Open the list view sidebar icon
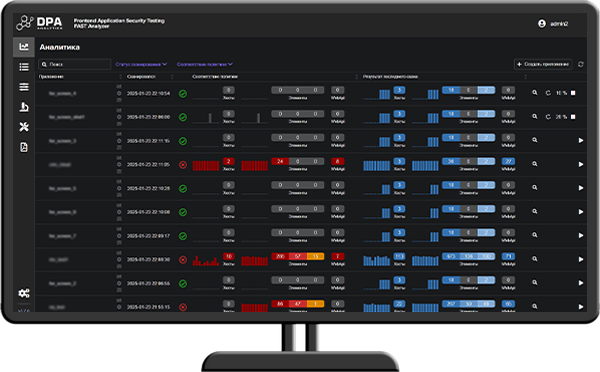The height and width of the screenshot is (372, 600). click(x=24, y=67)
